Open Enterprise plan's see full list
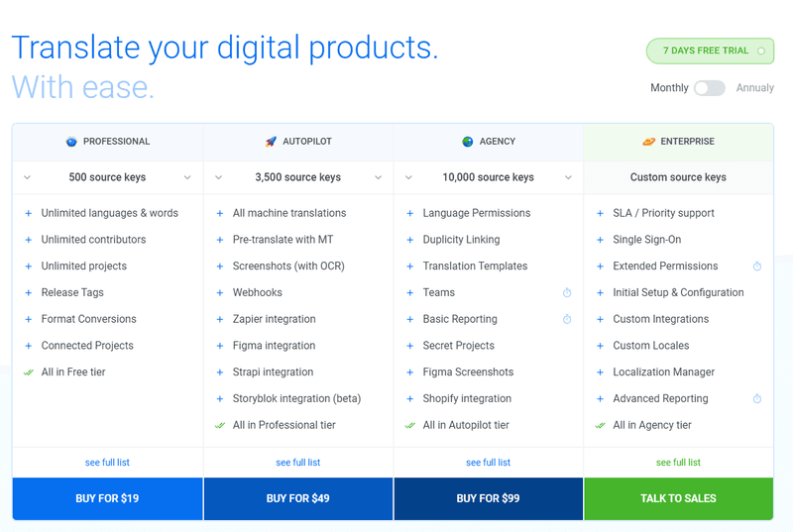Image resolution: width=793 pixels, height=532 pixels. pos(678,463)
